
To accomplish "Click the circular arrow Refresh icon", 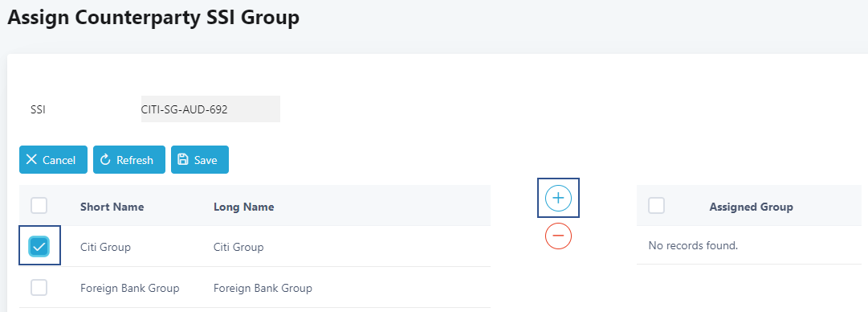I will click(x=105, y=159).
